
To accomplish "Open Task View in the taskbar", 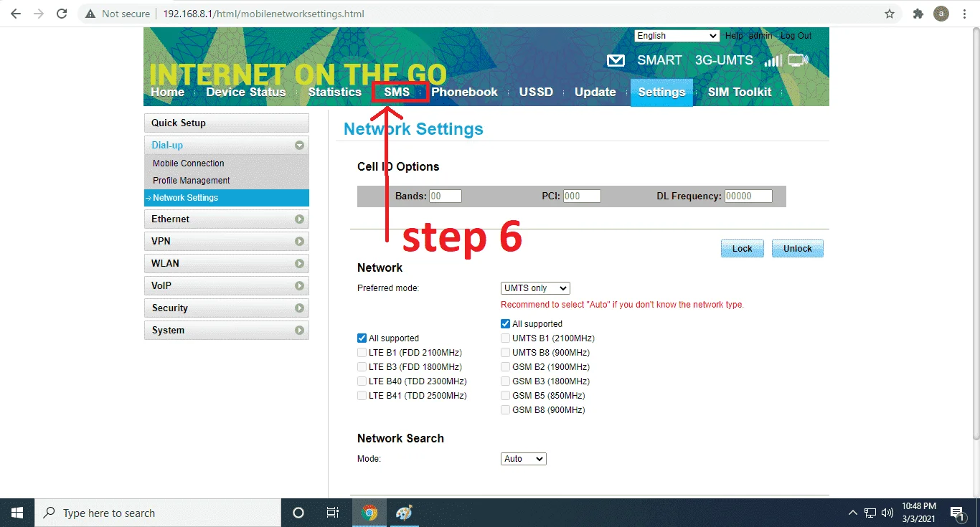I will tap(333, 513).
